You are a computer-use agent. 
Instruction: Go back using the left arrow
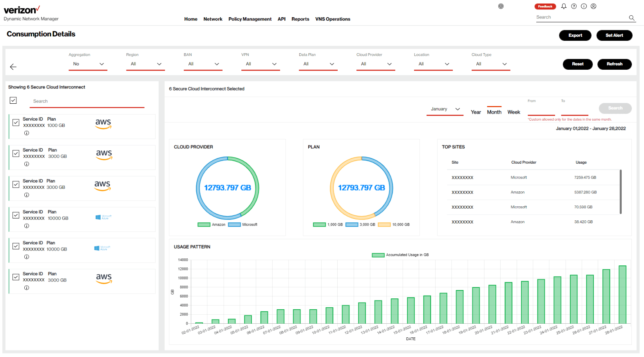click(x=13, y=67)
